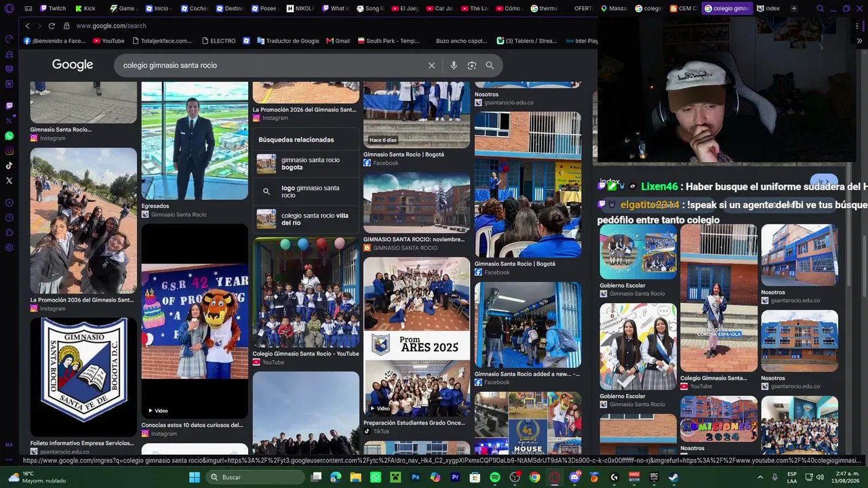Go back to the previous page
Image resolution: width=868 pixels, height=488 pixels.
pos(27,26)
